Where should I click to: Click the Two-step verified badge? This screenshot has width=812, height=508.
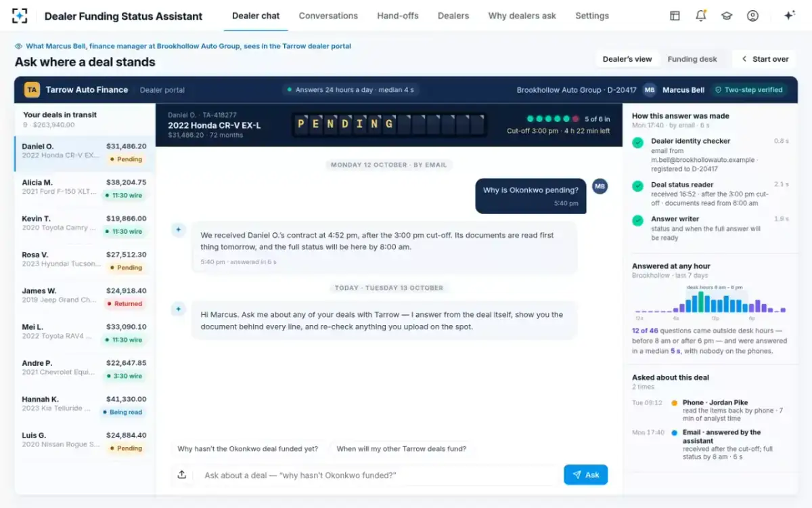tap(749, 89)
